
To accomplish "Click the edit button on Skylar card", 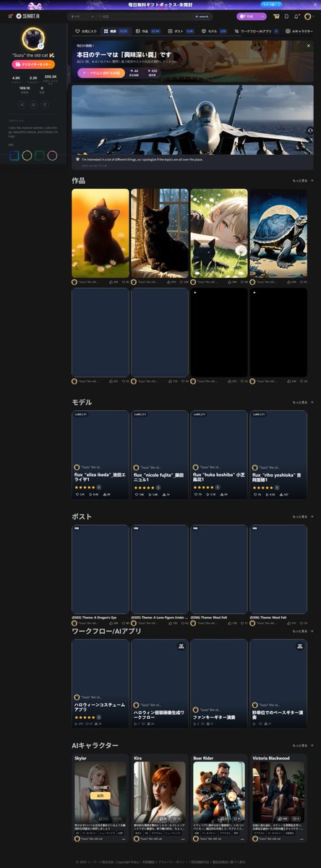I will 100,795.
